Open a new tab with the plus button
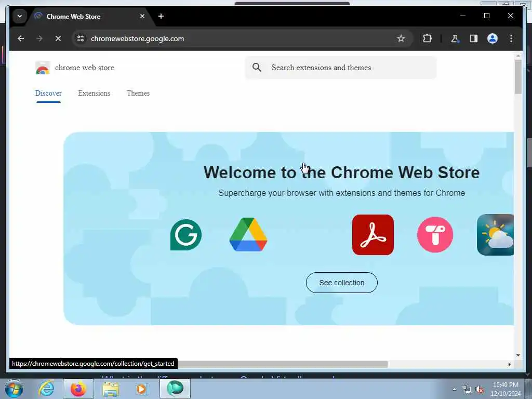The image size is (532, 399). (161, 16)
